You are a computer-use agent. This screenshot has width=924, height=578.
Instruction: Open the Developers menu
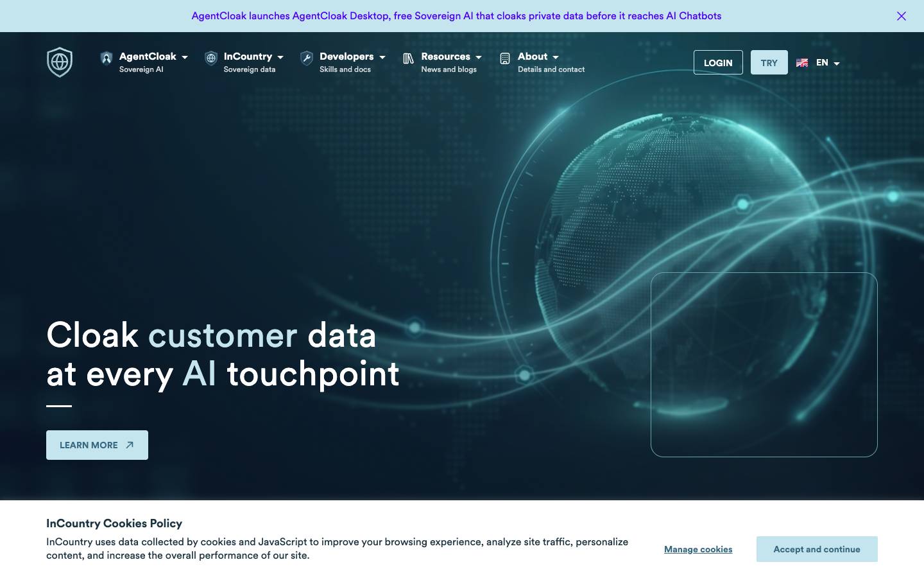pyautogui.click(x=346, y=57)
